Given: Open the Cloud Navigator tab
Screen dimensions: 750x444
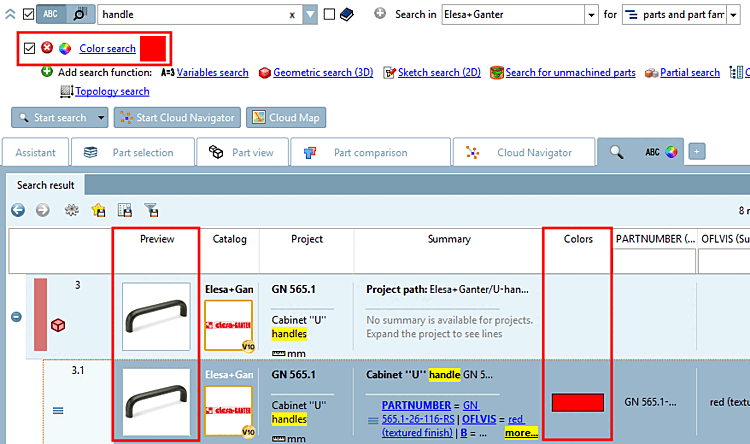Looking at the screenshot, I should 524,153.
